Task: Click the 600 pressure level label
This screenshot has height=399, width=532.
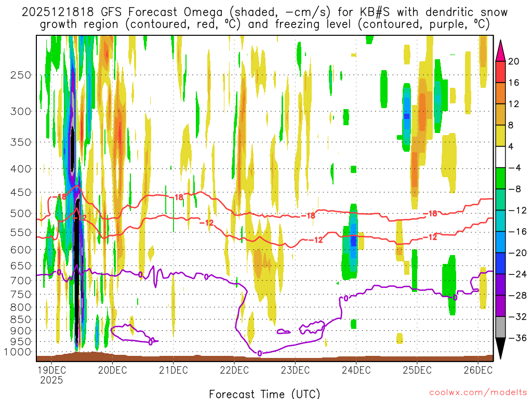Action: point(21,250)
